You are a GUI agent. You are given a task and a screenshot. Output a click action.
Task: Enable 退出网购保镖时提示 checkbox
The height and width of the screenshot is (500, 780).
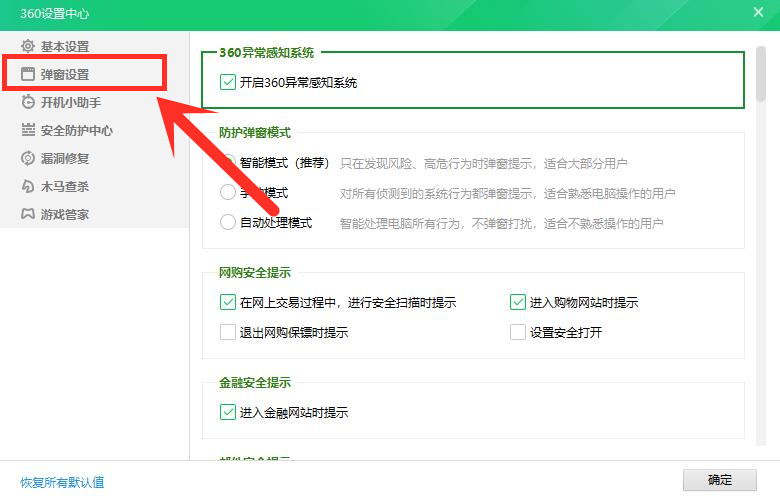tap(227, 332)
